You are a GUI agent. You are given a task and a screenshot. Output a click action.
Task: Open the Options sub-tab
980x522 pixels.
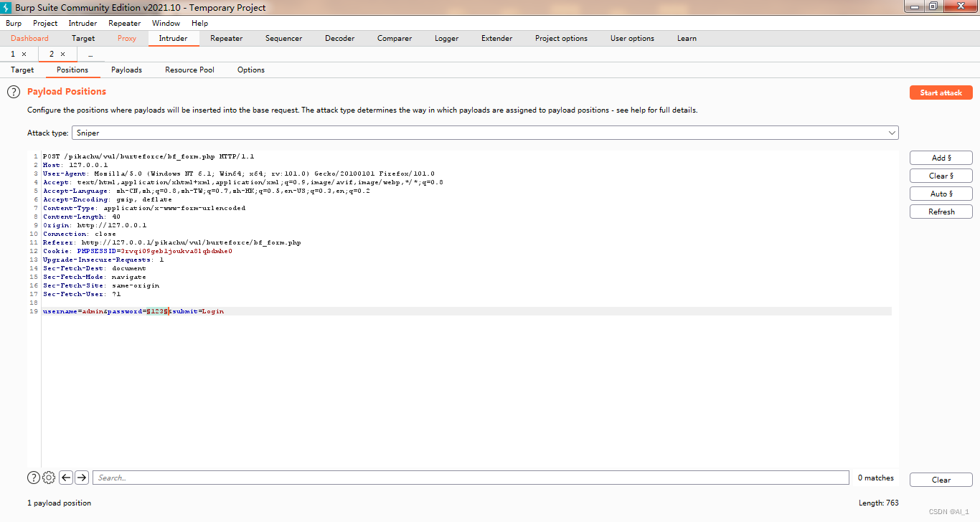pyautogui.click(x=251, y=70)
